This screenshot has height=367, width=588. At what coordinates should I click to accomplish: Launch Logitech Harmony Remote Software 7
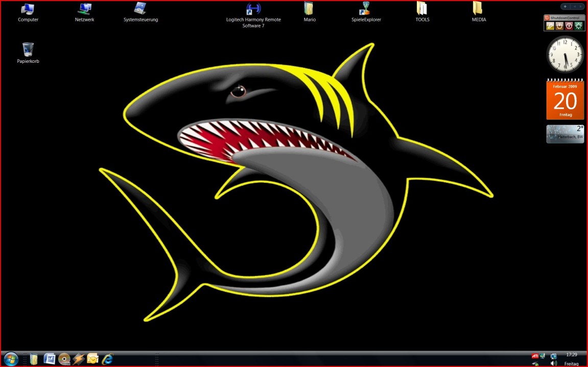253,9
